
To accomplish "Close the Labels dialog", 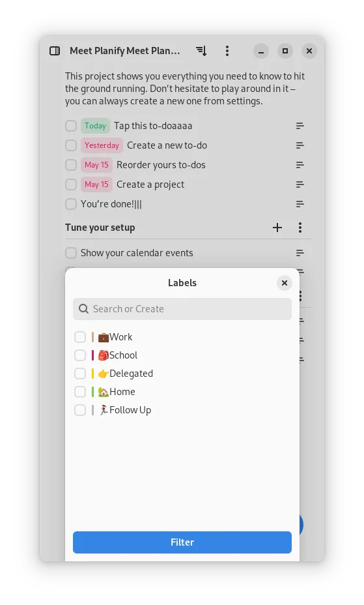I will click(285, 283).
